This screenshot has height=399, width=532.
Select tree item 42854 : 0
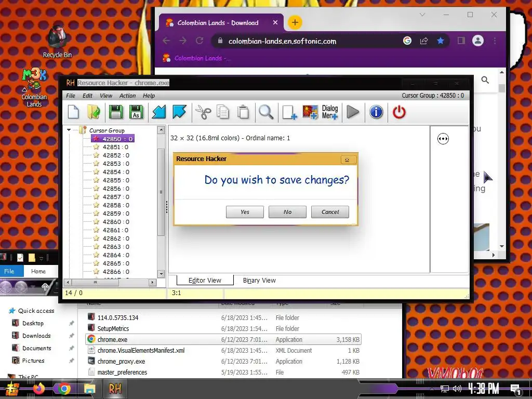click(x=116, y=172)
